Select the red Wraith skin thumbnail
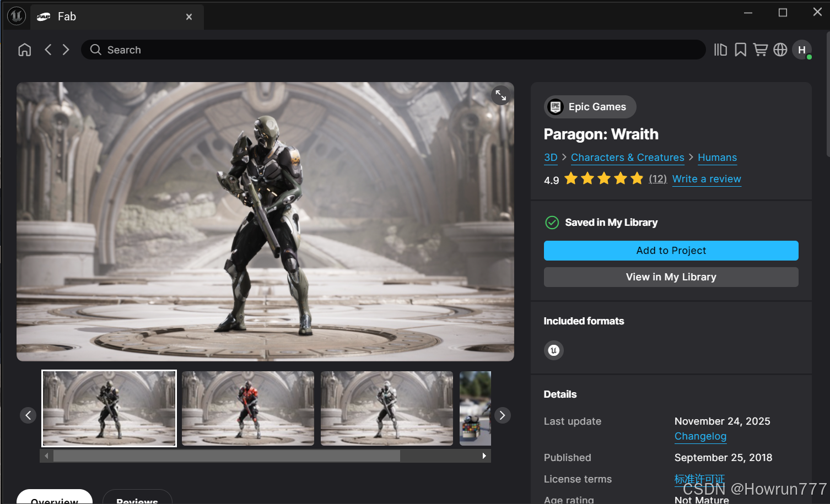This screenshot has height=504, width=830. (248, 408)
